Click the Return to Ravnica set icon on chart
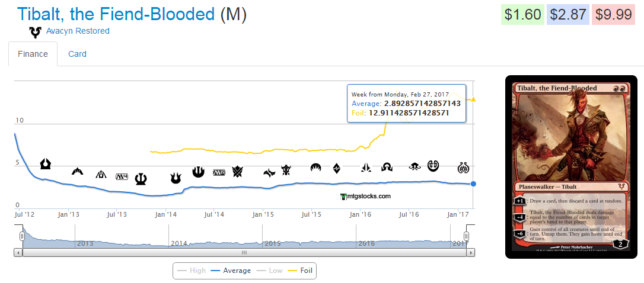This screenshot has width=644, height=283. click(x=46, y=164)
